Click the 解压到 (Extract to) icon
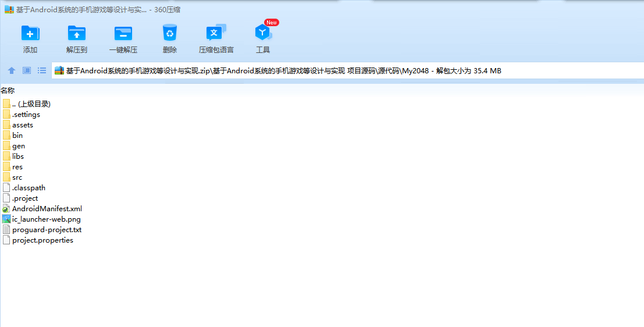Image resolution: width=644 pixels, height=327 pixels. (77, 33)
